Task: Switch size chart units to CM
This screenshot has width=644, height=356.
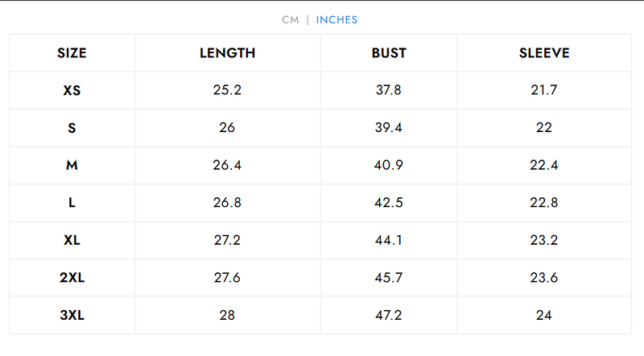Action: [x=291, y=19]
